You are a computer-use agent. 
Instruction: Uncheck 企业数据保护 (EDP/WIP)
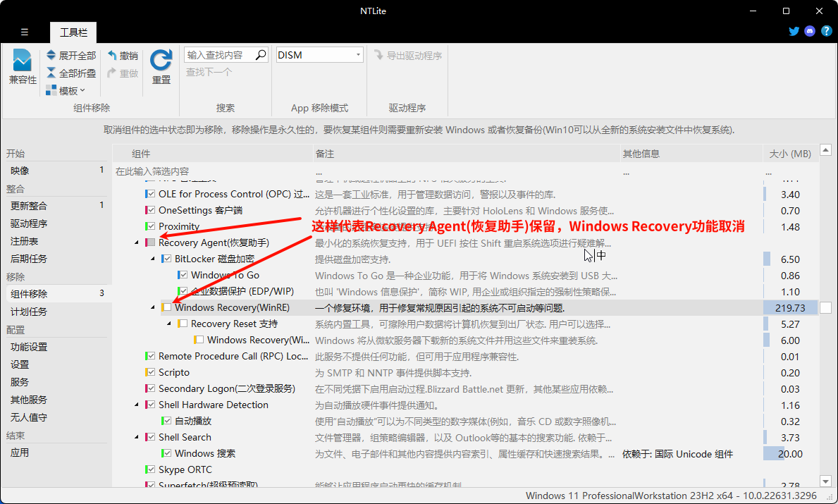pyautogui.click(x=183, y=291)
